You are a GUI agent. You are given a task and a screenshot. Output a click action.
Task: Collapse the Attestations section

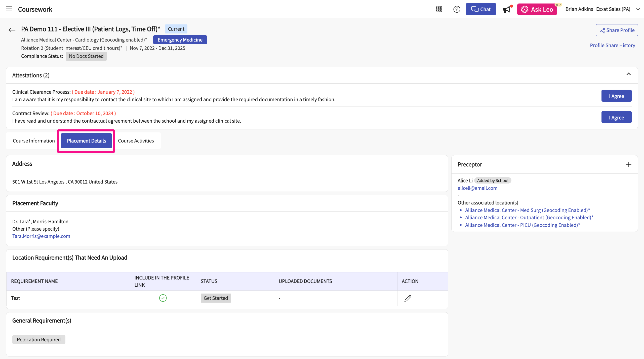pyautogui.click(x=628, y=74)
